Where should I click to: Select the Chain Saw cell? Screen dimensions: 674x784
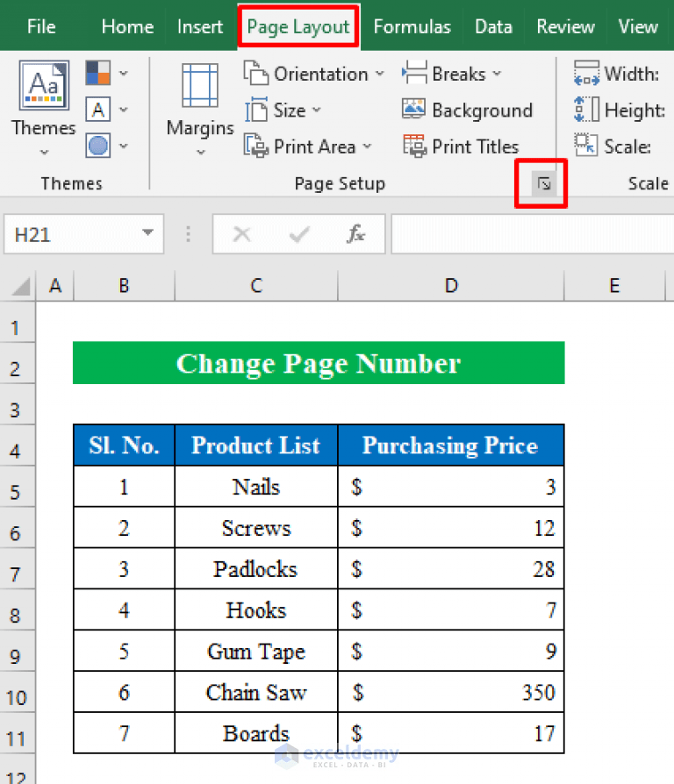256,692
